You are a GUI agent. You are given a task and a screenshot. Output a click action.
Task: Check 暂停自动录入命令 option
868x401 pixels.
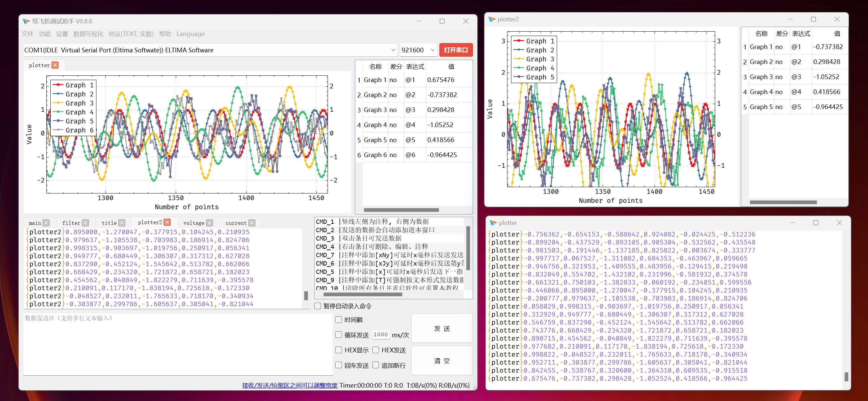[x=318, y=306]
